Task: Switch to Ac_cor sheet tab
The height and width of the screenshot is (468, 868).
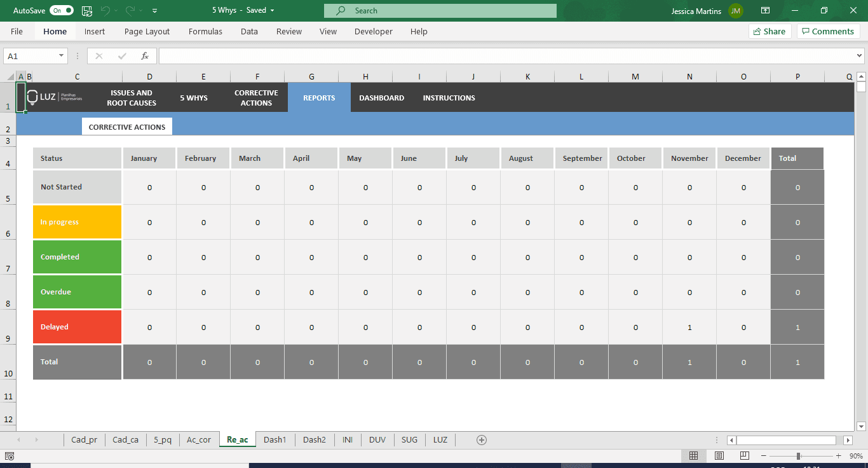Action: [x=199, y=439]
